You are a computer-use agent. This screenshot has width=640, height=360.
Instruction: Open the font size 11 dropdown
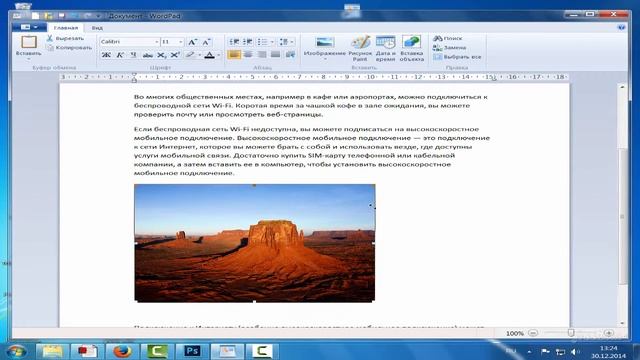click(180, 42)
